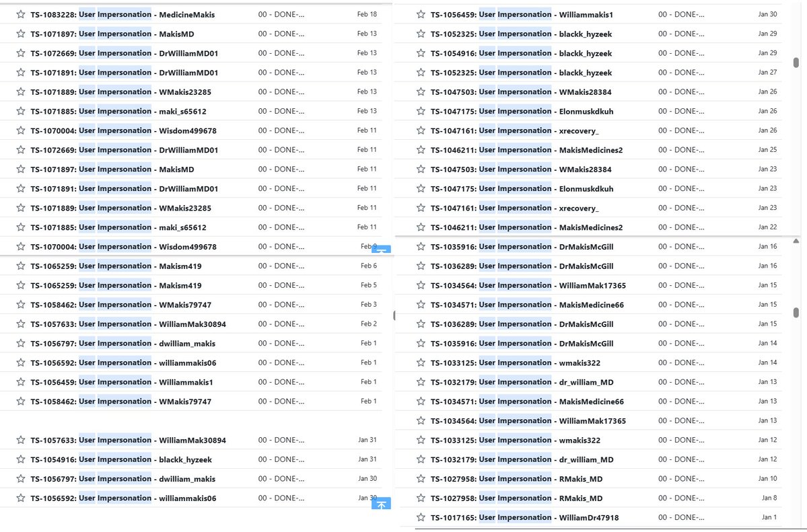Click the blue scroll-to-top button beside the TS-1070004 Feb 9 row
807x532 pixels.
coord(382,250)
